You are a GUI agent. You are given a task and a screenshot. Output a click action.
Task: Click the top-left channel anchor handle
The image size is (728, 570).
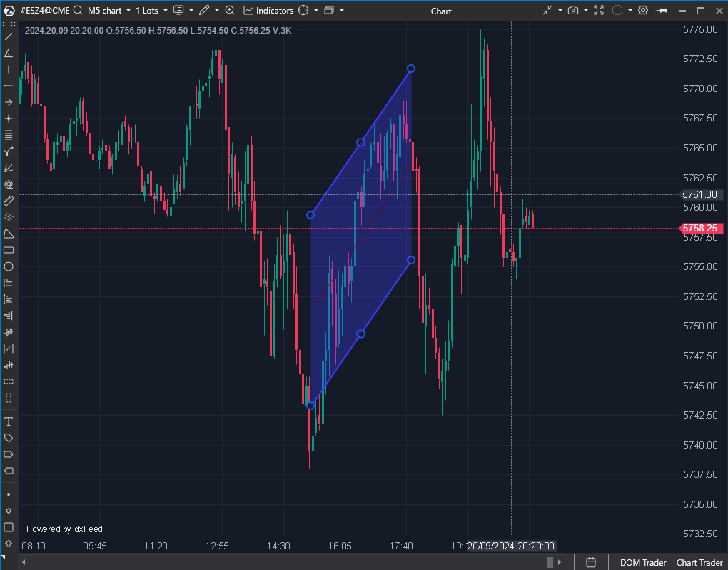(310, 215)
